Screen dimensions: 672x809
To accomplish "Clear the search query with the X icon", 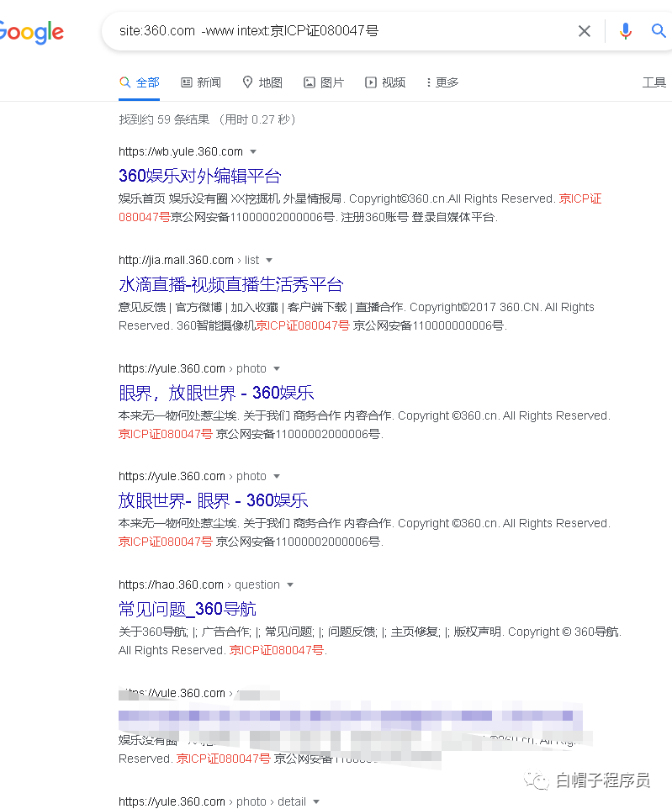I will click(x=585, y=31).
